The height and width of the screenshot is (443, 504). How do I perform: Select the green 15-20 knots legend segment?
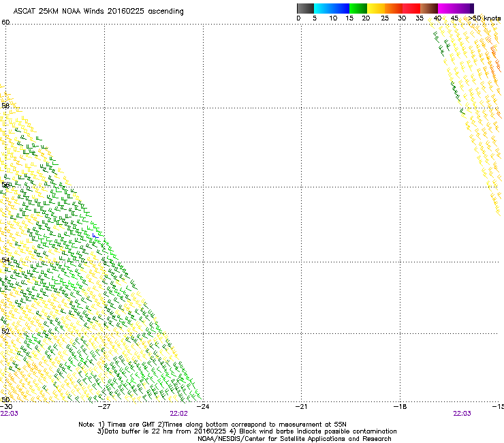(x=358, y=8)
